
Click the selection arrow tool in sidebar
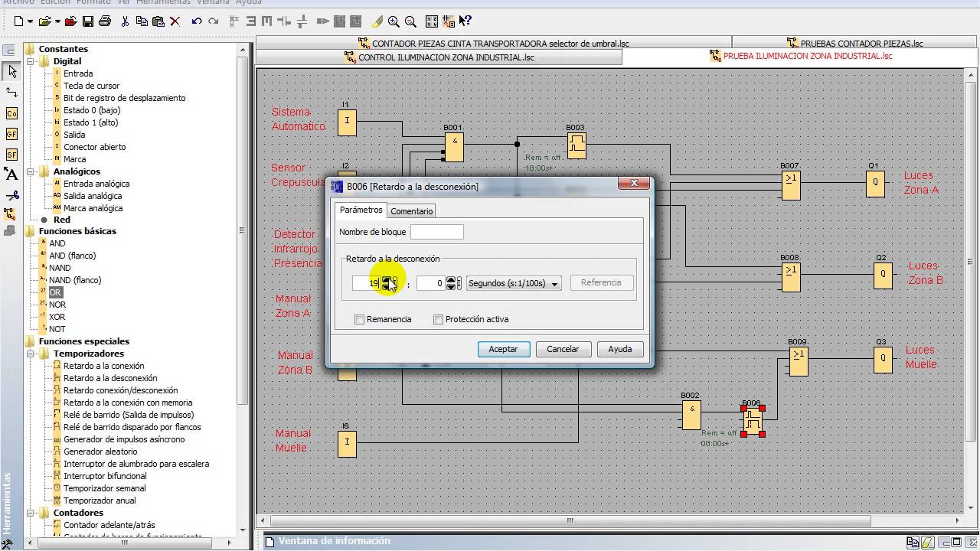pos(11,72)
